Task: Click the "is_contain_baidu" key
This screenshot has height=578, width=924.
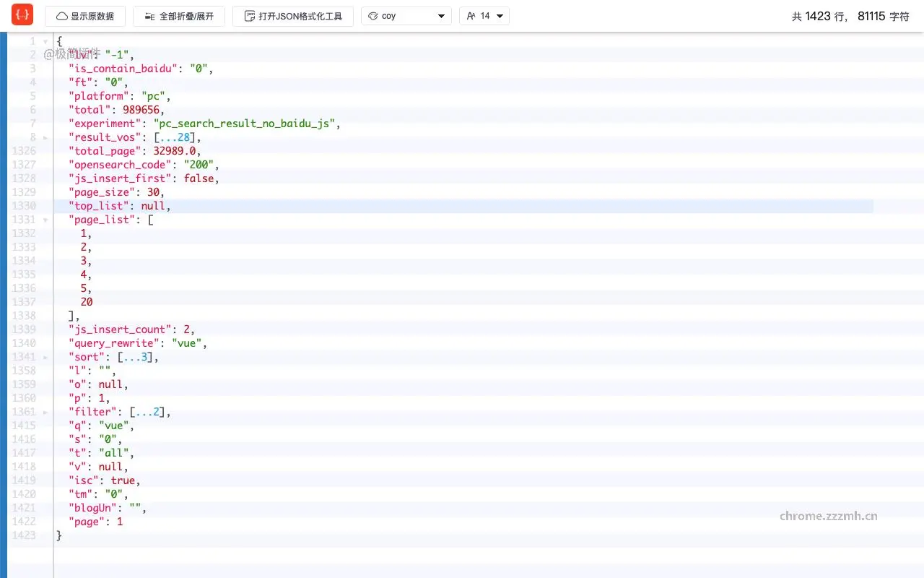Action: tap(123, 69)
